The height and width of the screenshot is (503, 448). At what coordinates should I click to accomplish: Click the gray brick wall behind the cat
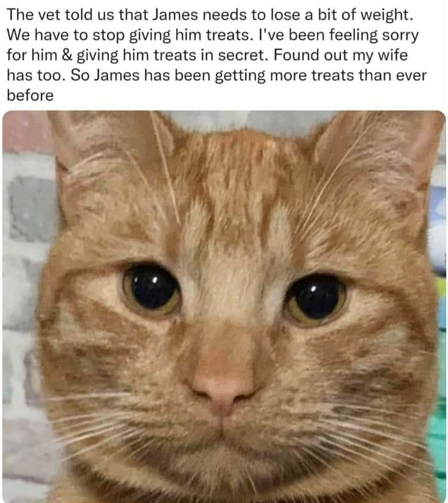pos(26,257)
